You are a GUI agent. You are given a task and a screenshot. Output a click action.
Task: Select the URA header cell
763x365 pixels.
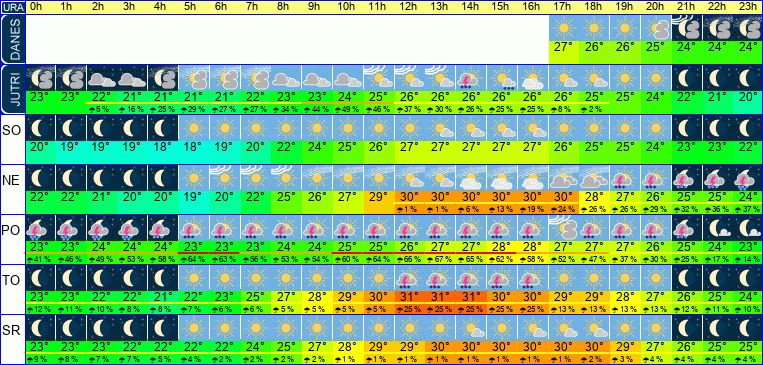12,7
